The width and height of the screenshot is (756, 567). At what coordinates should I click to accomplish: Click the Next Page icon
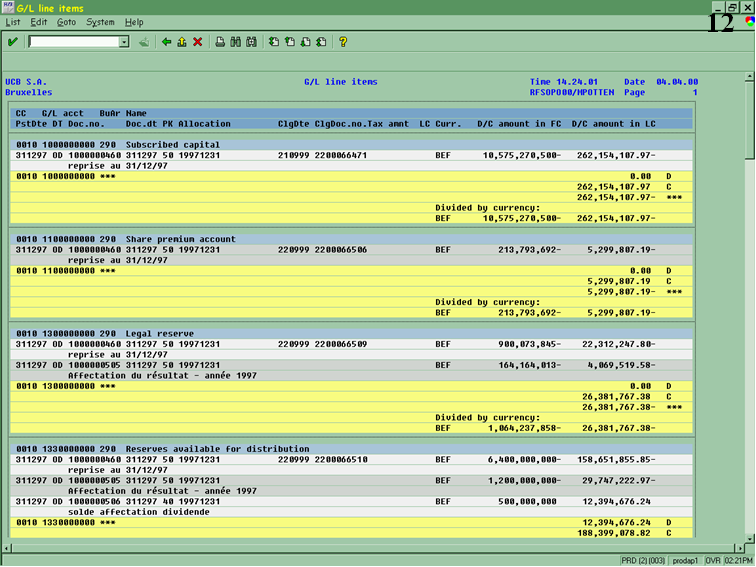click(305, 42)
